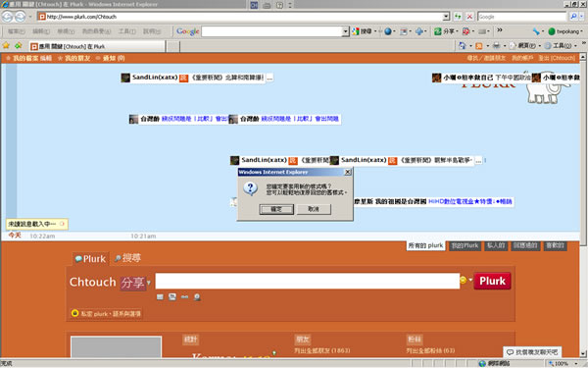Screen dimensions: 588x368
Task: Click the image upload icon under compose box
Action: pyautogui.click(x=172, y=297)
